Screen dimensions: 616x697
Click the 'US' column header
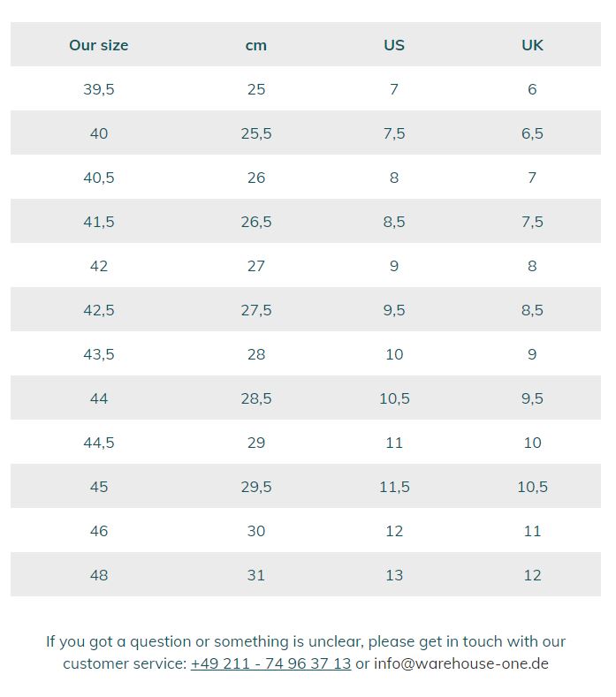pos(394,45)
